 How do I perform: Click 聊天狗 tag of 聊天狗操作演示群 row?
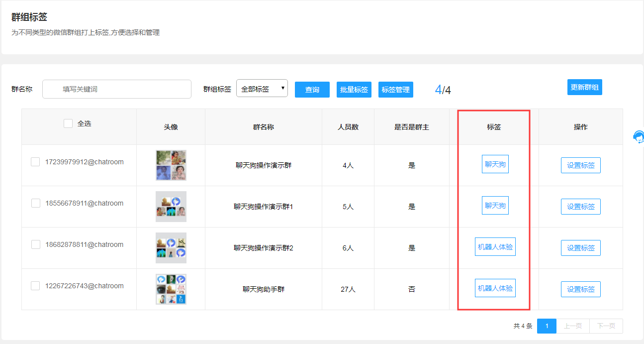(495, 164)
